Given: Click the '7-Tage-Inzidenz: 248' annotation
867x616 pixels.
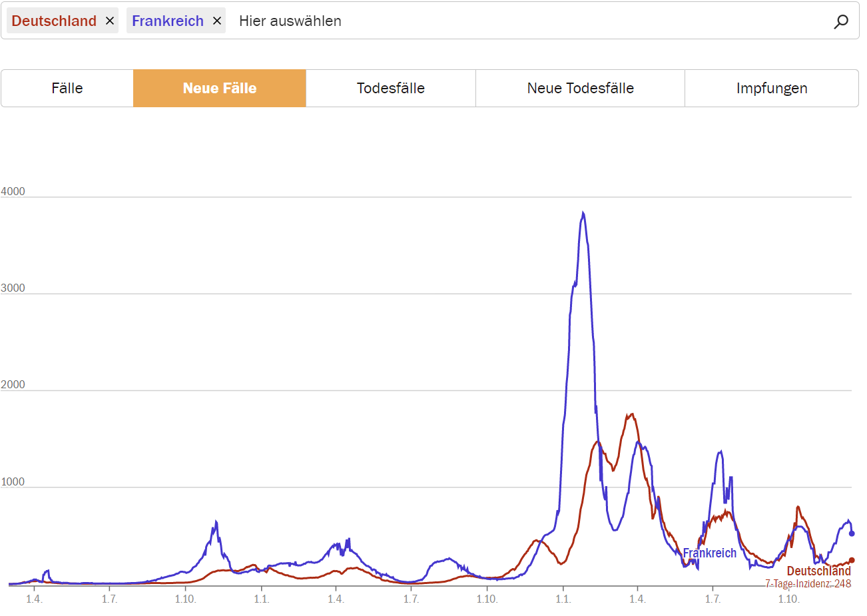Looking at the screenshot, I should 808,584.
